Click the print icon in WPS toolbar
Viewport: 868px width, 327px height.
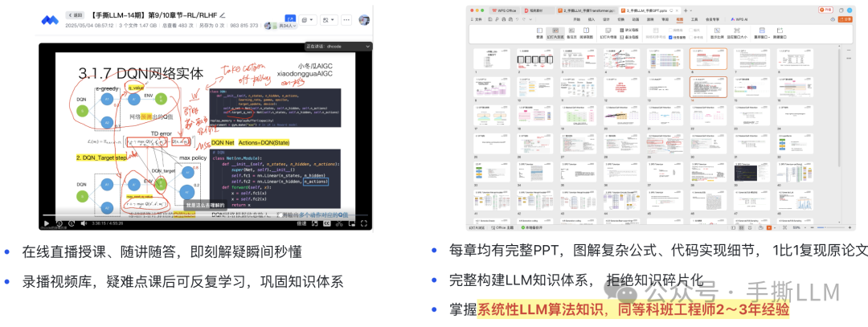tap(504, 19)
